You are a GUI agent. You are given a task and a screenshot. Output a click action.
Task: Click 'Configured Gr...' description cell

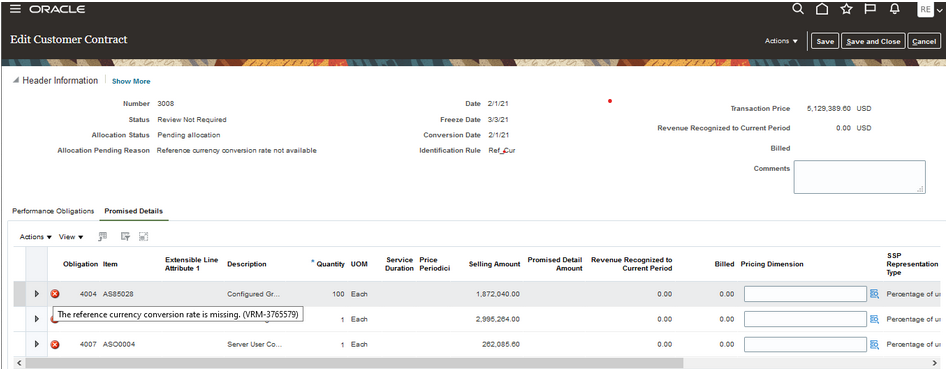254,294
